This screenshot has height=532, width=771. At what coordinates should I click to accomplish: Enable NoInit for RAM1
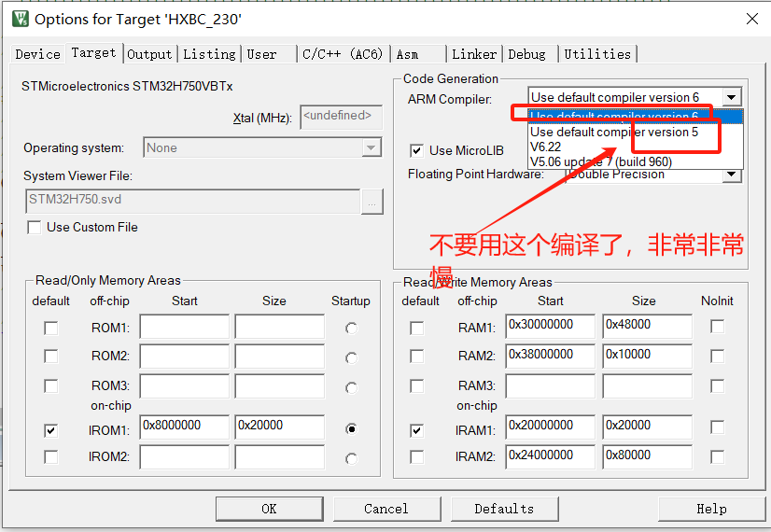click(718, 326)
